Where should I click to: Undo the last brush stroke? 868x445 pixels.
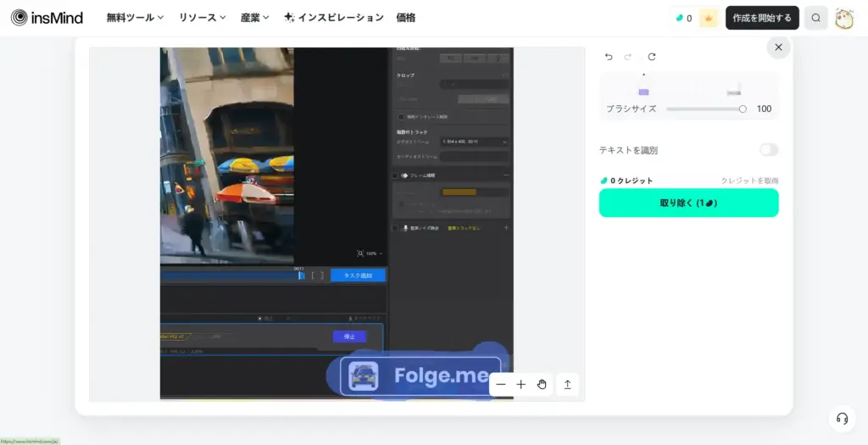coord(609,57)
